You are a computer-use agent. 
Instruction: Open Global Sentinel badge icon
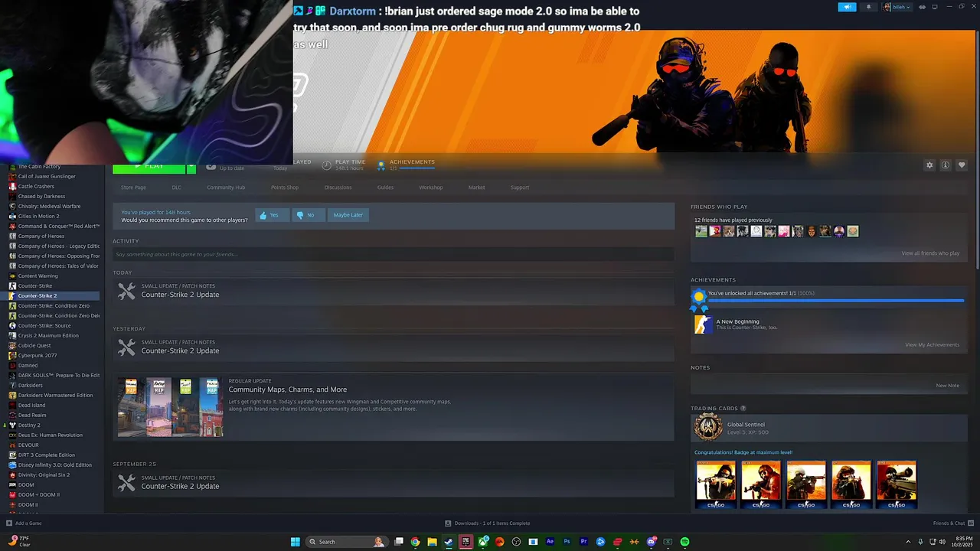(x=708, y=428)
